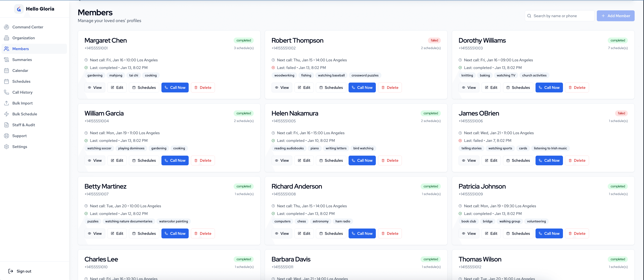644x280 pixels.
Task: Open Settings via the gear icon
Action: (x=6, y=146)
